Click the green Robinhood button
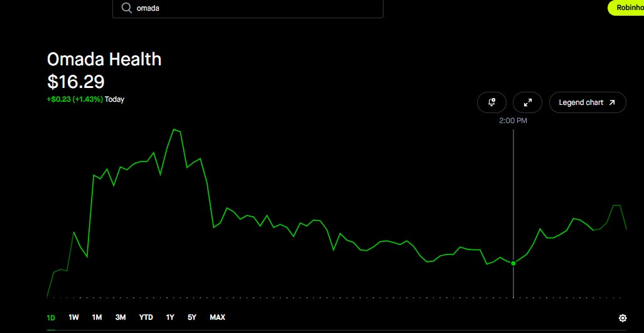The height and width of the screenshot is (333, 644). click(x=626, y=8)
